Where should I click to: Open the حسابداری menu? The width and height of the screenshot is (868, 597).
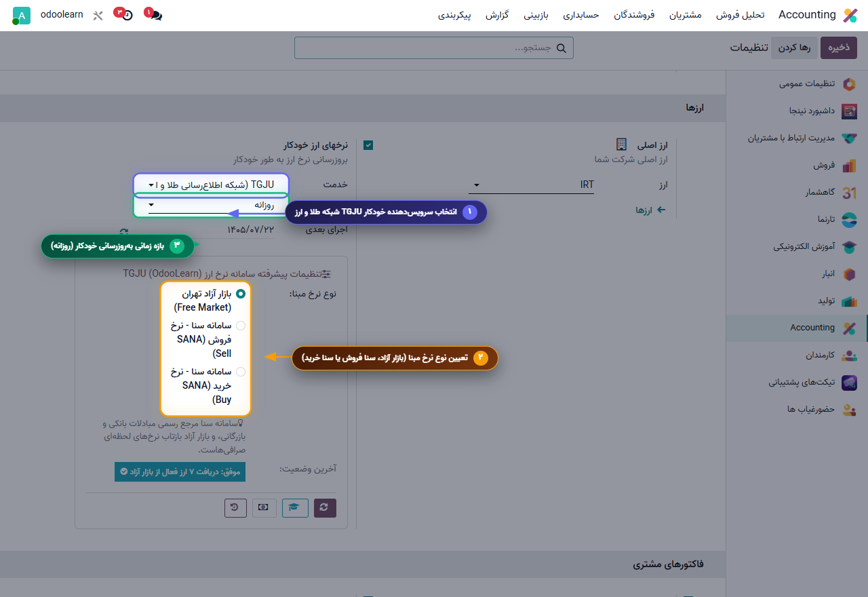(x=581, y=15)
